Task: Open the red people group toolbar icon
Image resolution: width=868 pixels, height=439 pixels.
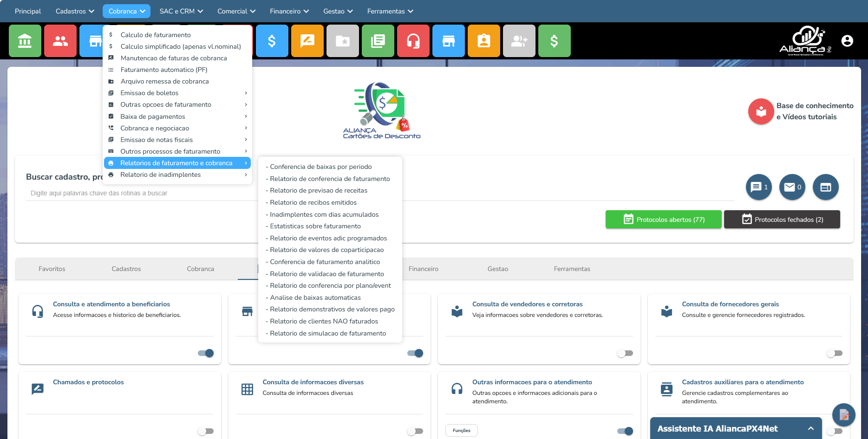Action: point(60,41)
